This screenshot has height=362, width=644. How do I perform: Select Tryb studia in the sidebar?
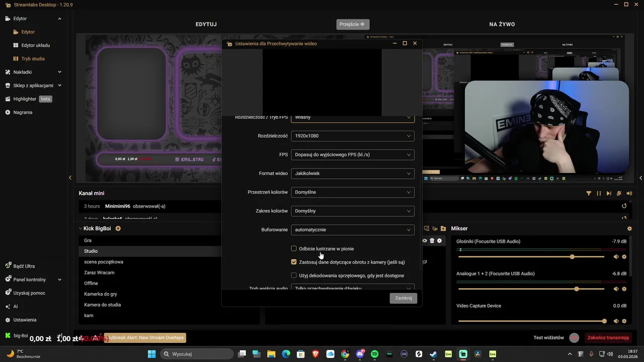[x=29, y=59]
